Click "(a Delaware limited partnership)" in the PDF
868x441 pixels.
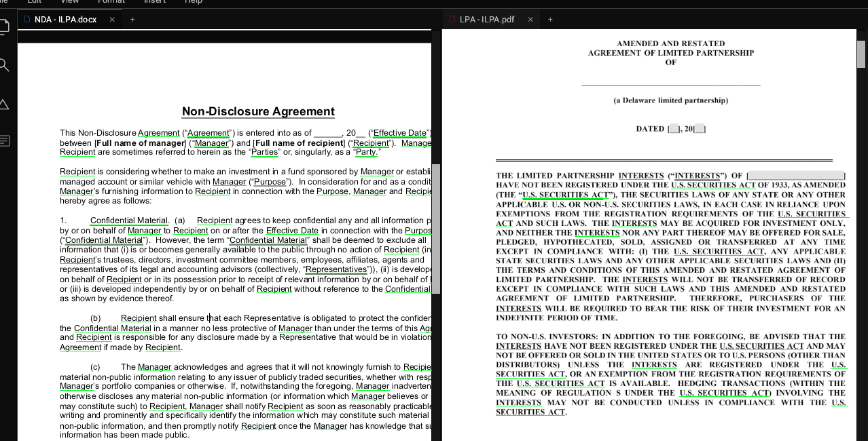(x=670, y=100)
